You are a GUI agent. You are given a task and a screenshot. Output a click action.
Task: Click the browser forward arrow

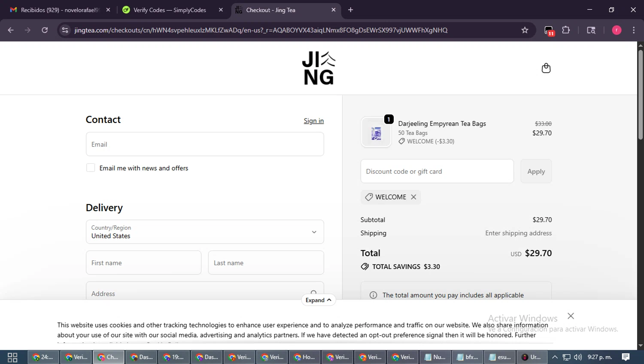tap(27, 30)
